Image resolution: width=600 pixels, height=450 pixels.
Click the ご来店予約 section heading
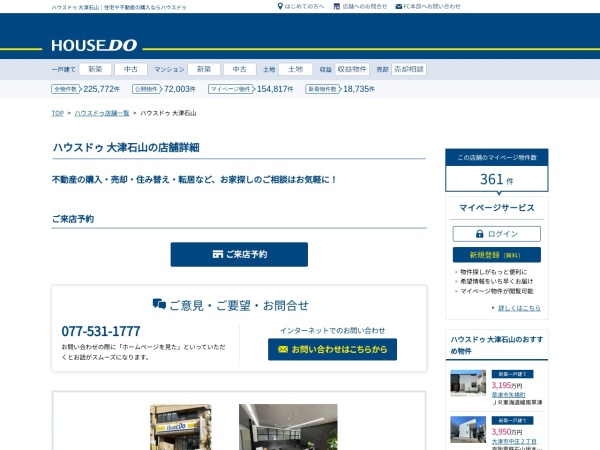tap(73, 219)
